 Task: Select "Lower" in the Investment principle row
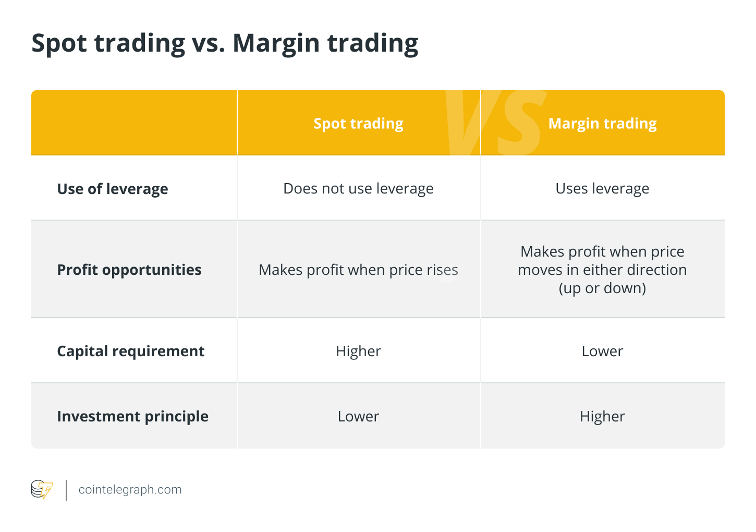pos(358,416)
